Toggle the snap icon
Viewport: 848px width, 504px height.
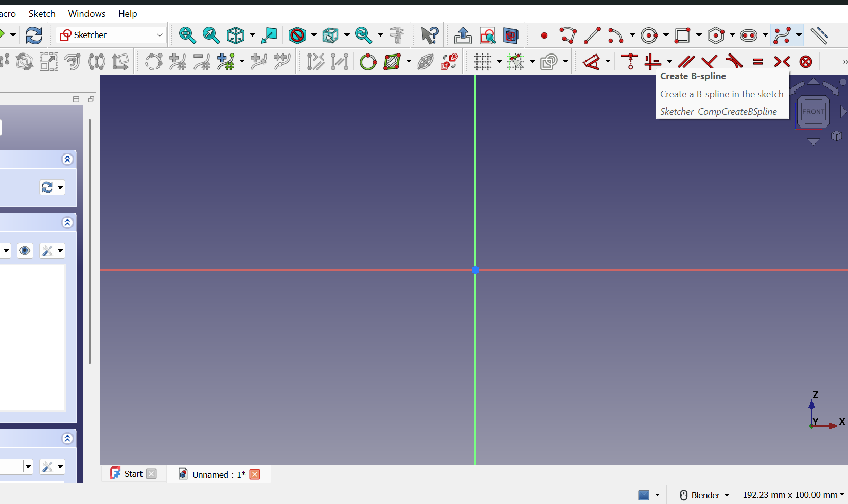(x=516, y=62)
